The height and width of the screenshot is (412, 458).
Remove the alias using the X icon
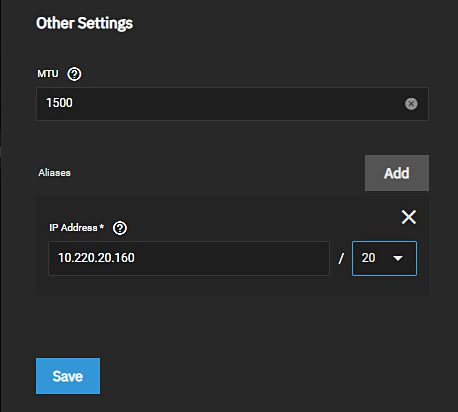[409, 217]
